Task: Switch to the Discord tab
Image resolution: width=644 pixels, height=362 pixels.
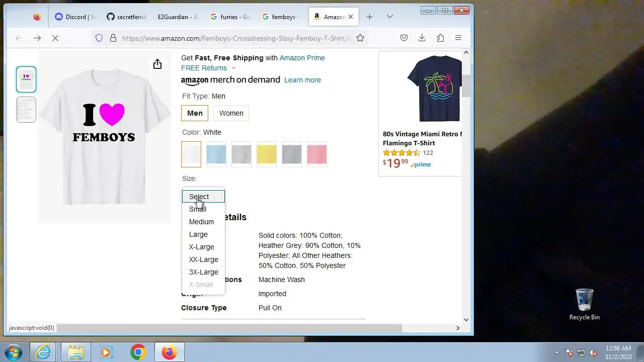Action: click(x=75, y=17)
